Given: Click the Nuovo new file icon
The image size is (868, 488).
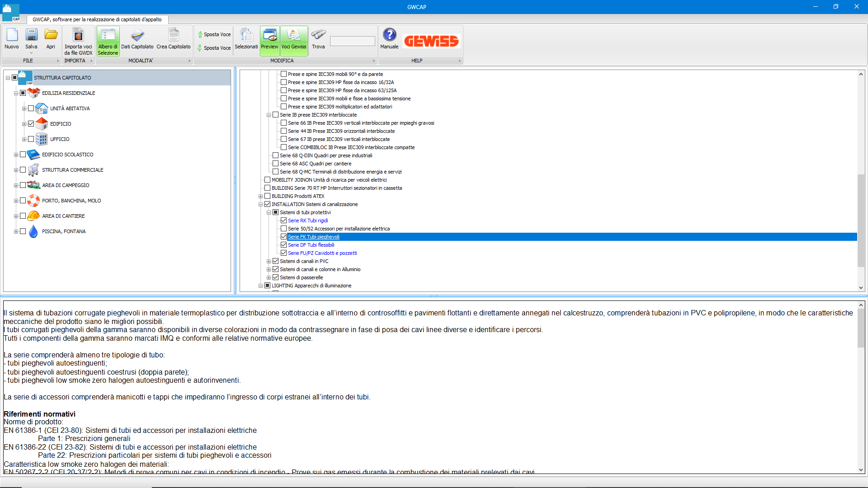Looking at the screenshot, I should 12,35.
